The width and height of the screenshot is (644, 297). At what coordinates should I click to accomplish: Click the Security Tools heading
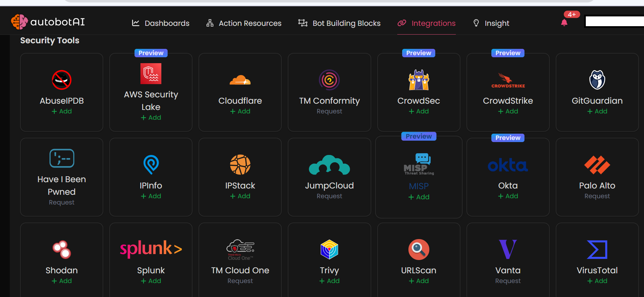(50, 40)
